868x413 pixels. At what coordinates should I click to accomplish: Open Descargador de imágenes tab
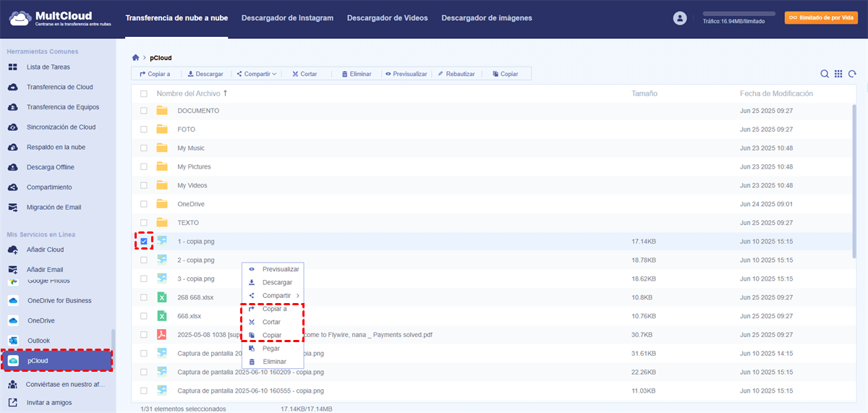pyautogui.click(x=487, y=18)
